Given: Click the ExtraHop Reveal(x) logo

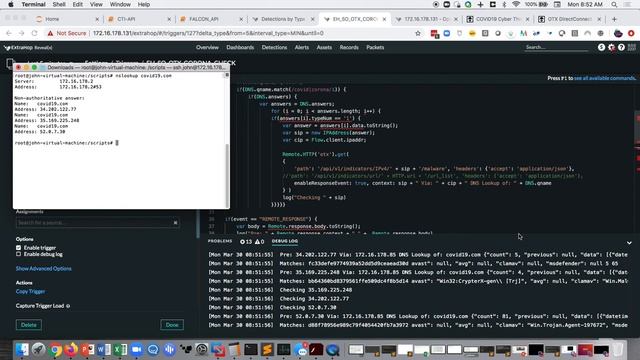Looking at the screenshot, I should 28,48.
